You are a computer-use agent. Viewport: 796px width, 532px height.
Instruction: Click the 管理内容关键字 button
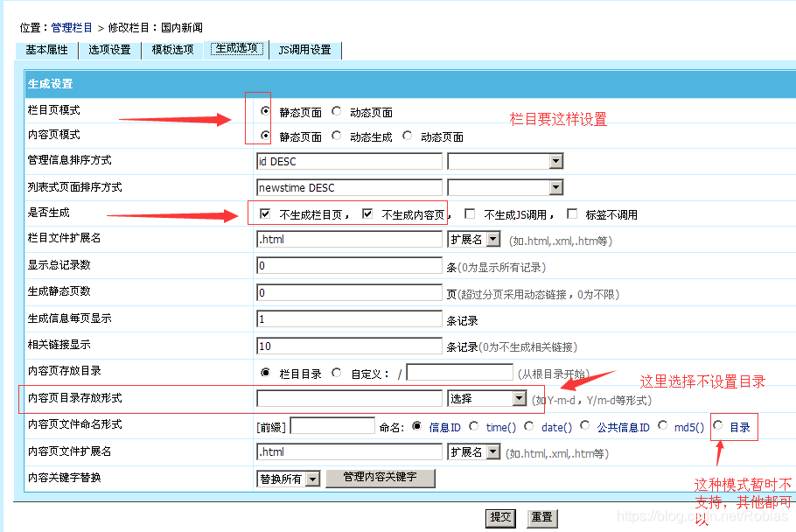point(381,478)
